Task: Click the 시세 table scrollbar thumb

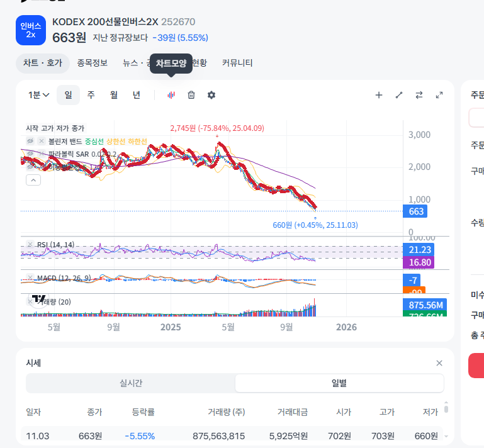Action: pos(446,409)
